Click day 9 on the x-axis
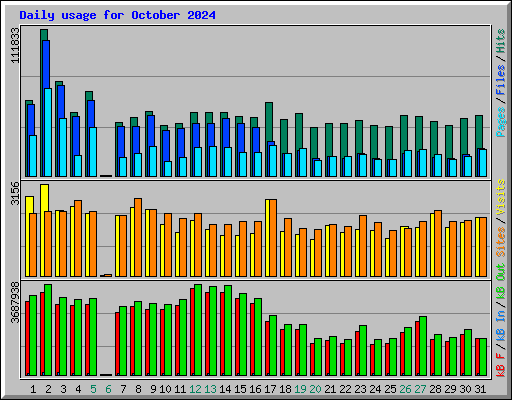This screenshot has height=400, width=512. click(153, 389)
